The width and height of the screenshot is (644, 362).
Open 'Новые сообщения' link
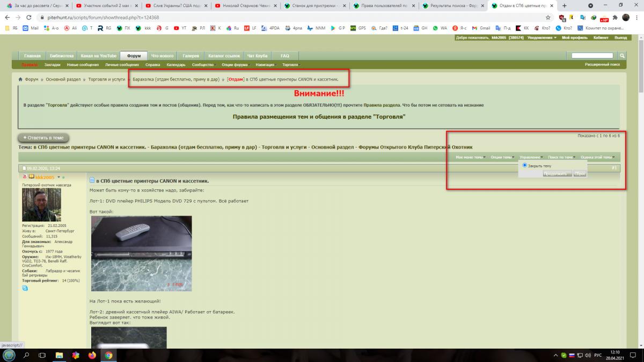[83, 64]
